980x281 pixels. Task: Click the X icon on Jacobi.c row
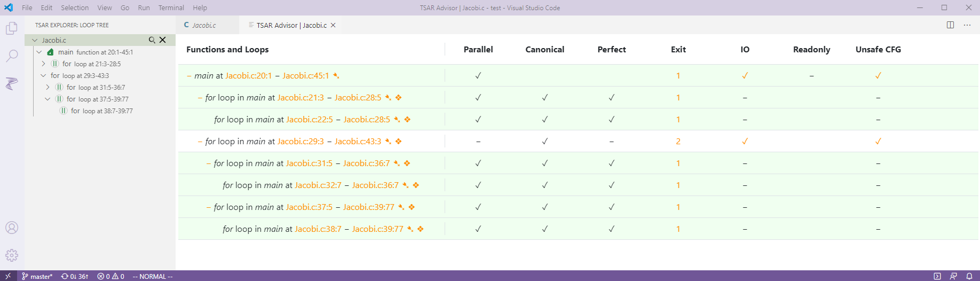click(x=163, y=40)
